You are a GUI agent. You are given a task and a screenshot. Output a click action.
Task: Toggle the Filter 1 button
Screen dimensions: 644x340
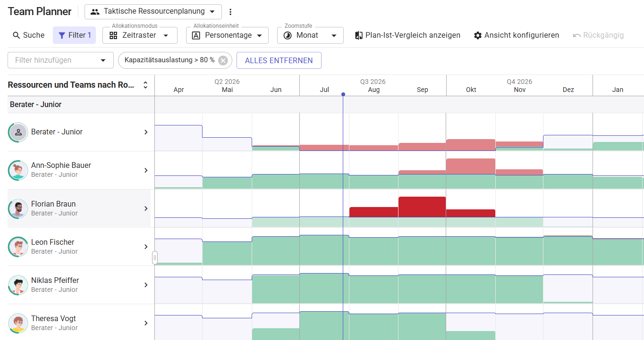coord(74,35)
